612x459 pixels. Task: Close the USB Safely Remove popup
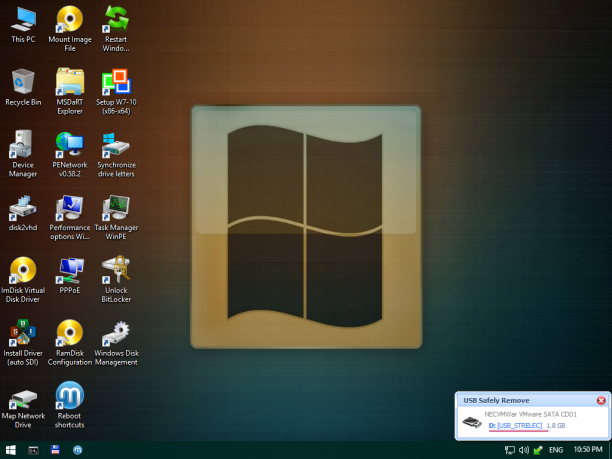(x=601, y=400)
